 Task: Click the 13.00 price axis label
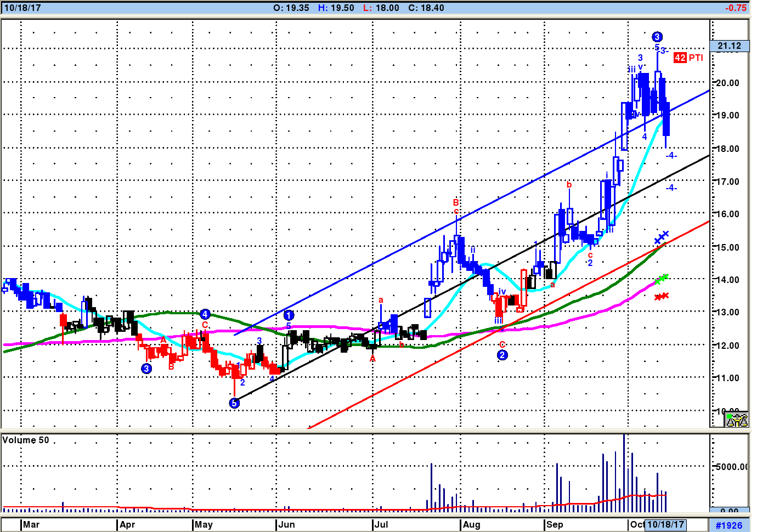728,312
